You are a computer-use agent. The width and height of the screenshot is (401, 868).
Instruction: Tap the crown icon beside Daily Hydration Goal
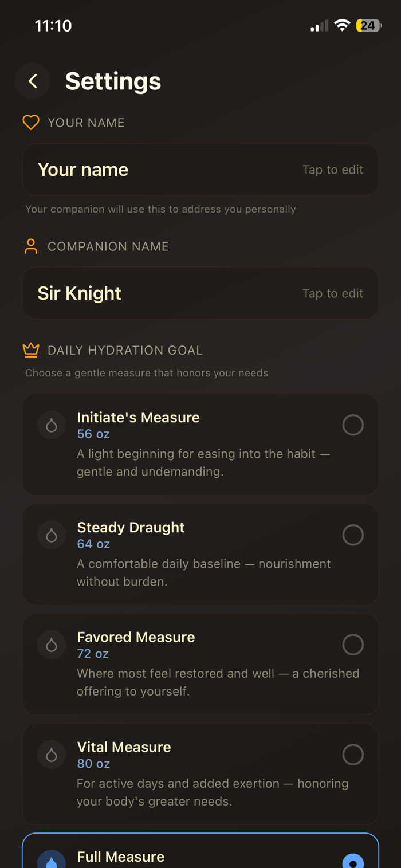point(31,350)
